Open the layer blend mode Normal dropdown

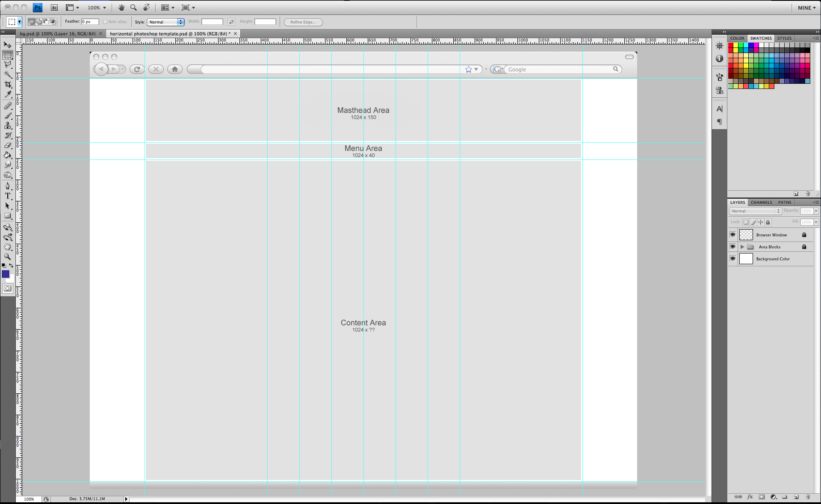755,211
